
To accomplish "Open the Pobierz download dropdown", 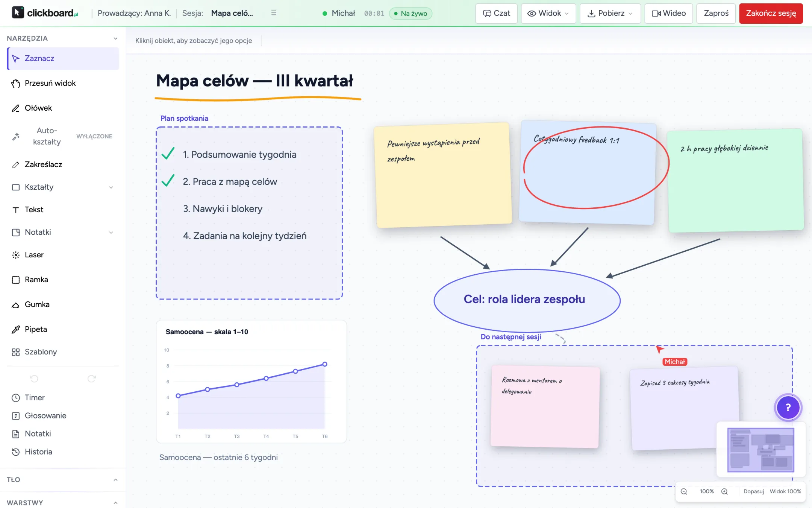I will click(610, 14).
